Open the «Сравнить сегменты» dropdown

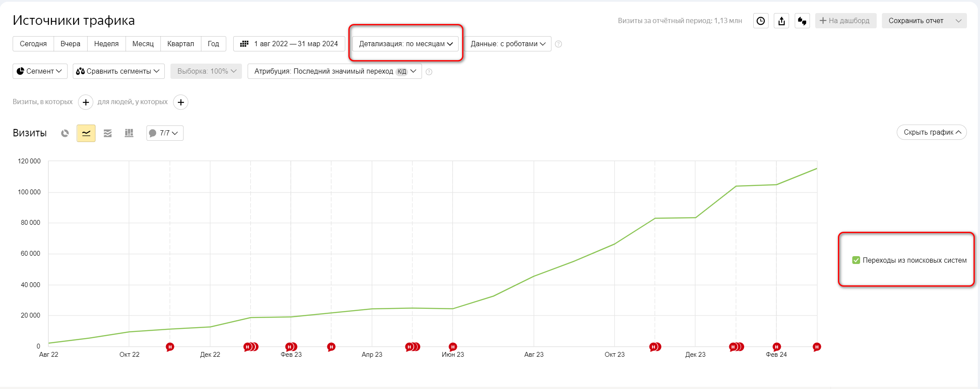click(119, 71)
